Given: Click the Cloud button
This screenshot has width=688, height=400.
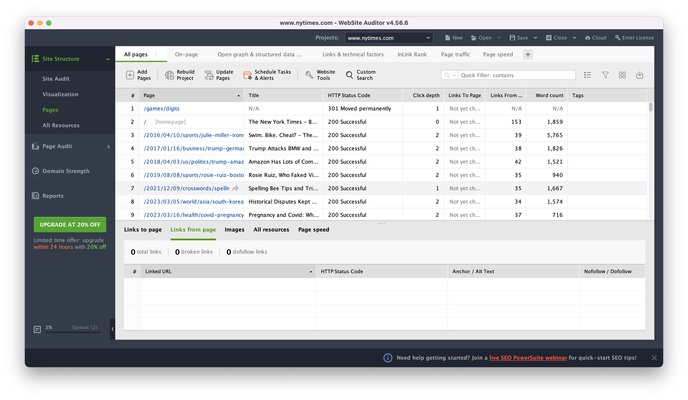Looking at the screenshot, I should (595, 38).
